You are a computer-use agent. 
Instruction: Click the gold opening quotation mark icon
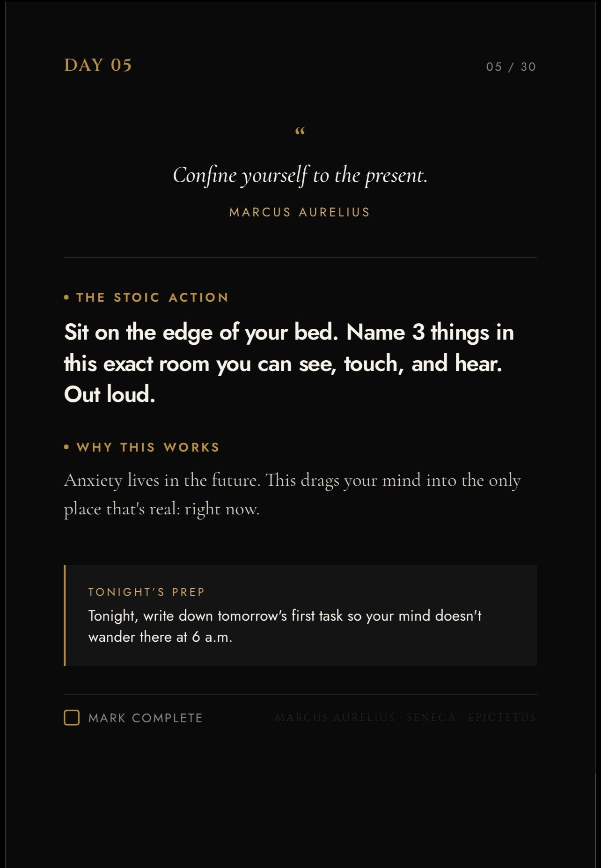click(x=300, y=131)
